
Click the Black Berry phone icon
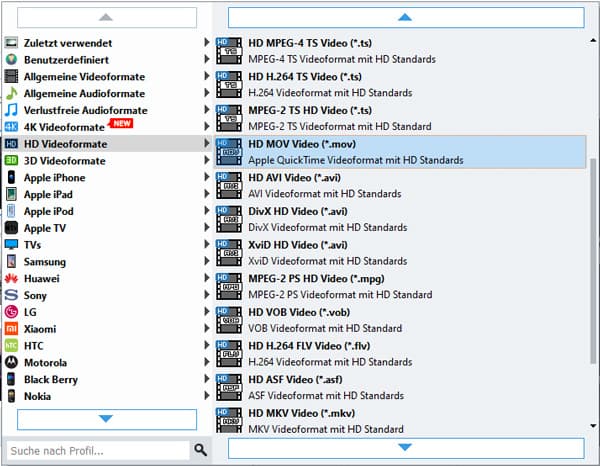[x=11, y=379]
